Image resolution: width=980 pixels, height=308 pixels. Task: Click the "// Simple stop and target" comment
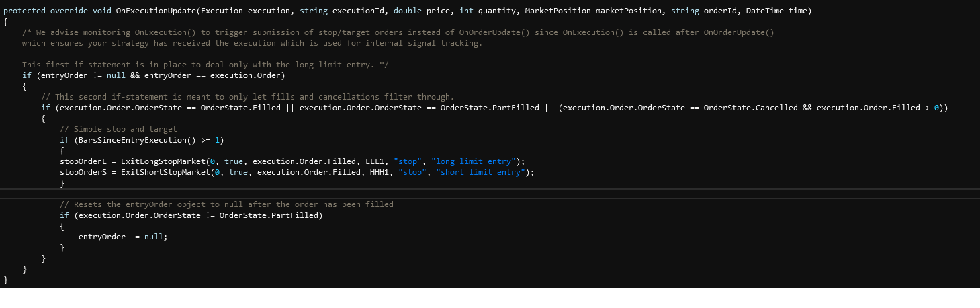118,129
